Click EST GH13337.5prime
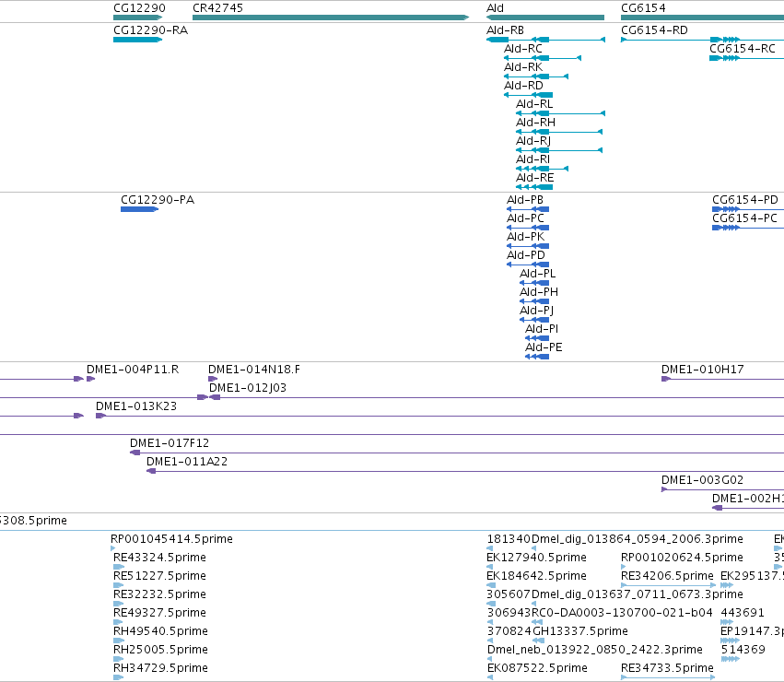Image resolution: width=784 pixels, height=682 pixels. tap(580, 631)
